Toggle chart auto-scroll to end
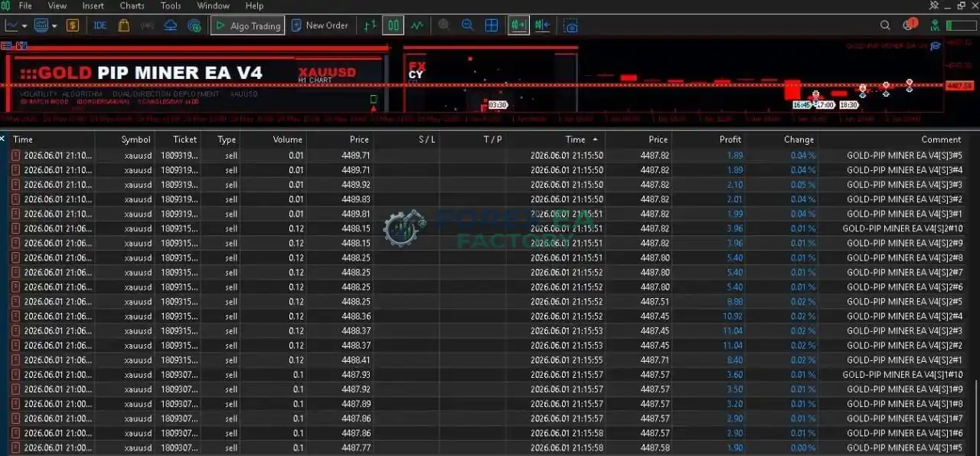The image size is (980, 456). tap(518, 25)
